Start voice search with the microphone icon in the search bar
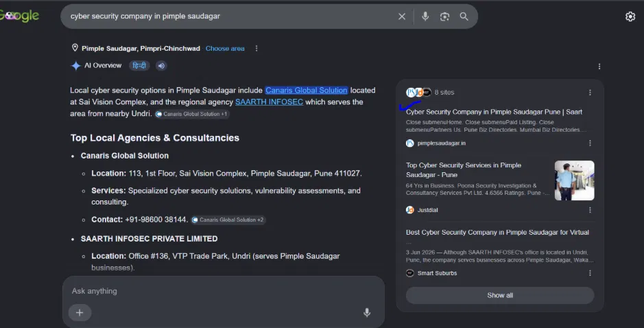Screen dimensions: 644x328 [425, 16]
